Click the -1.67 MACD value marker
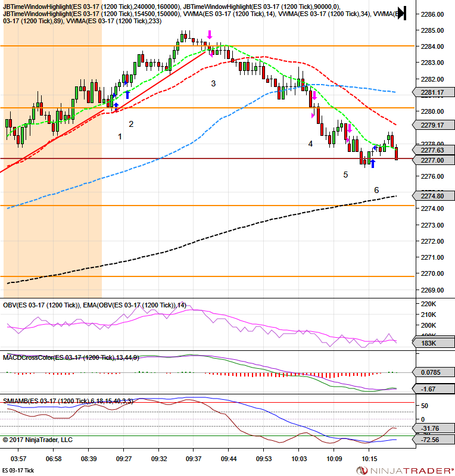This screenshot has width=455, height=476. tap(434, 389)
